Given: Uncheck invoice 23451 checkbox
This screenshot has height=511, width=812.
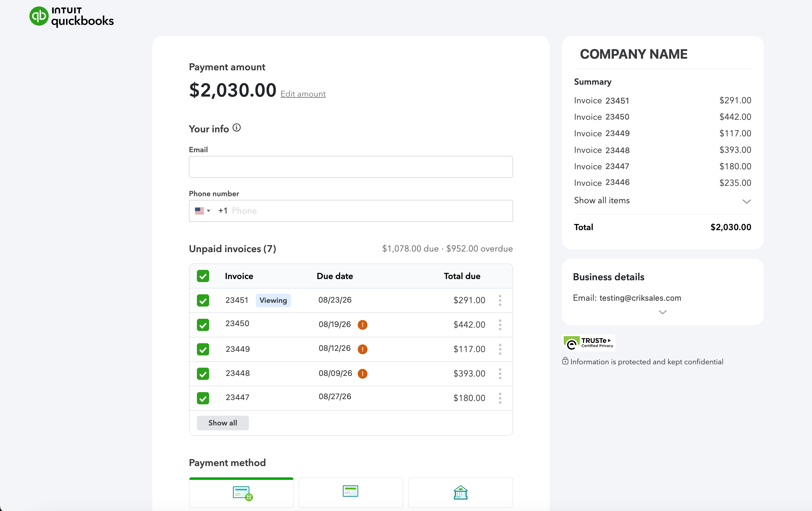Looking at the screenshot, I should click(x=203, y=300).
